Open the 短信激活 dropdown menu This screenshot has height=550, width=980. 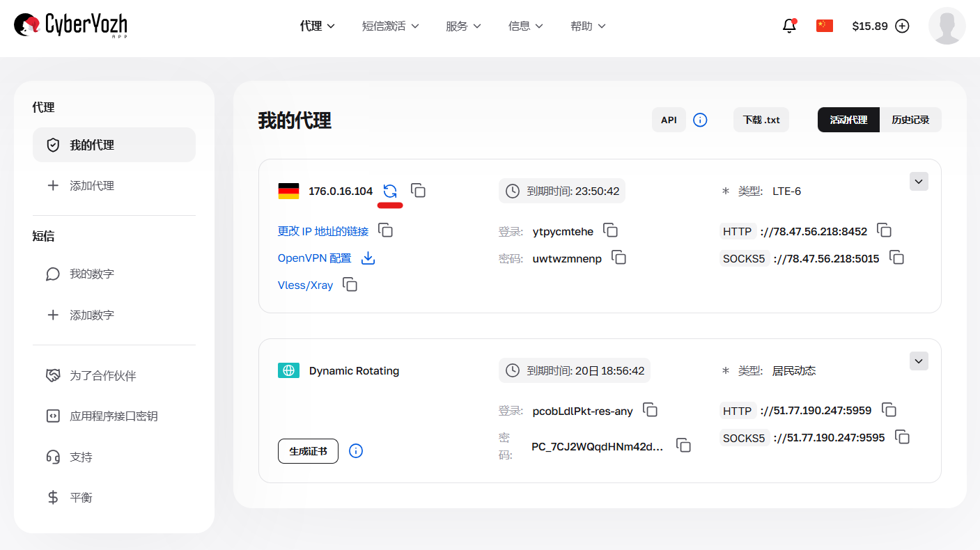coord(391,25)
